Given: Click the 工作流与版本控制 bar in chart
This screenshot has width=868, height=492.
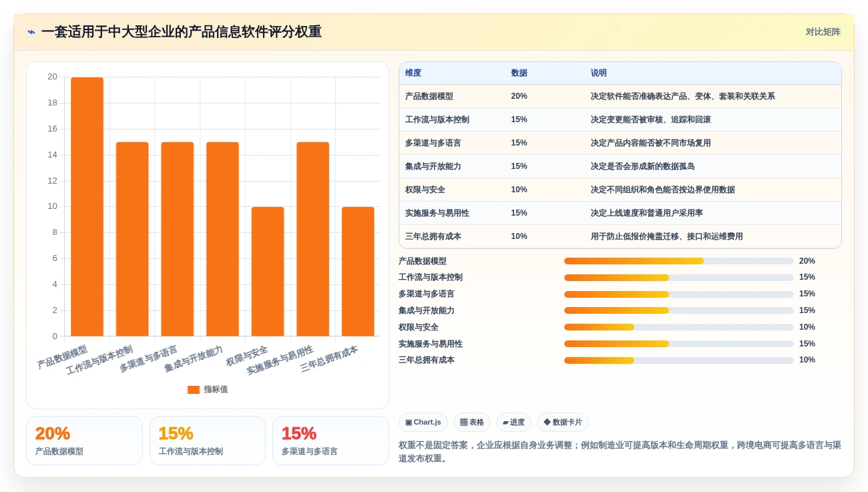Looking at the screenshot, I should click(132, 239).
